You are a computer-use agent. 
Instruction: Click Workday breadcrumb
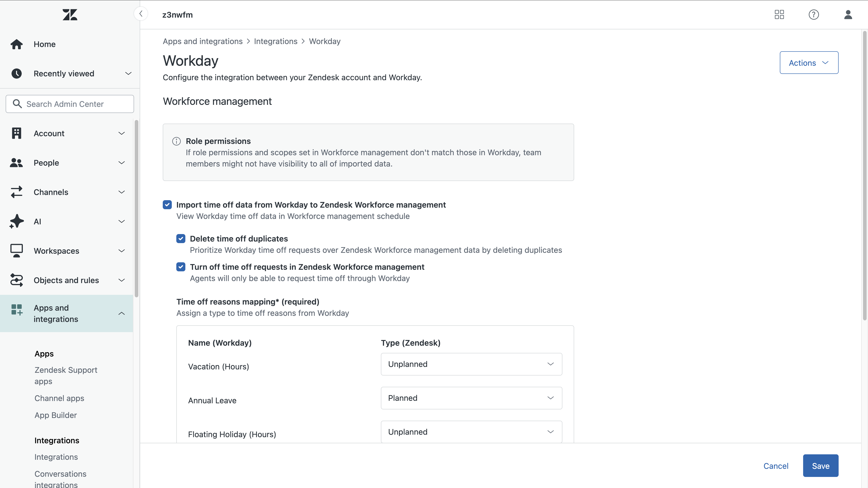pyautogui.click(x=325, y=41)
